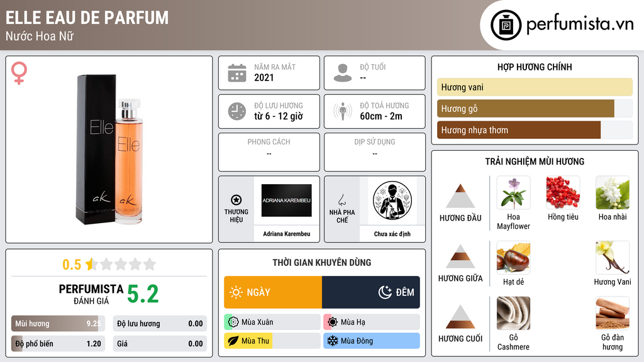Select the Mùa Thu season bar
The height and width of the screenshot is (362, 644).
point(272,341)
